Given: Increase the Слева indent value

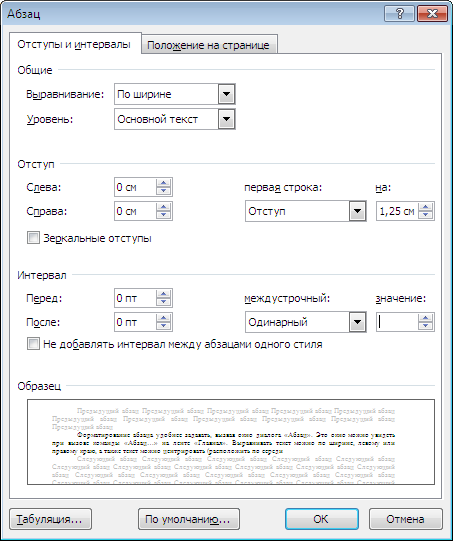Looking at the screenshot, I should click(164, 183).
